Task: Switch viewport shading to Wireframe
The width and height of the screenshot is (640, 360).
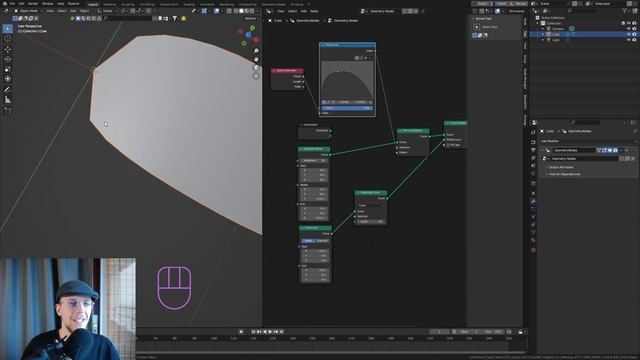Action: [x=236, y=11]
